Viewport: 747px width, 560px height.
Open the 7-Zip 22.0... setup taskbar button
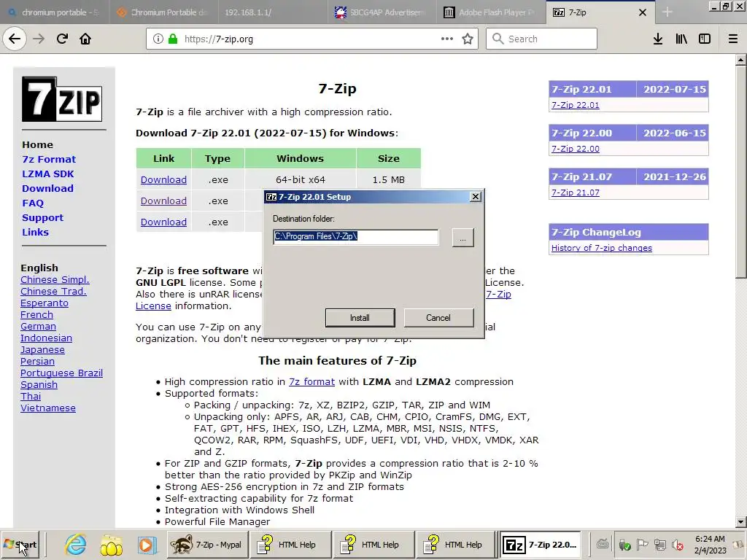click(x=542, y=544)
